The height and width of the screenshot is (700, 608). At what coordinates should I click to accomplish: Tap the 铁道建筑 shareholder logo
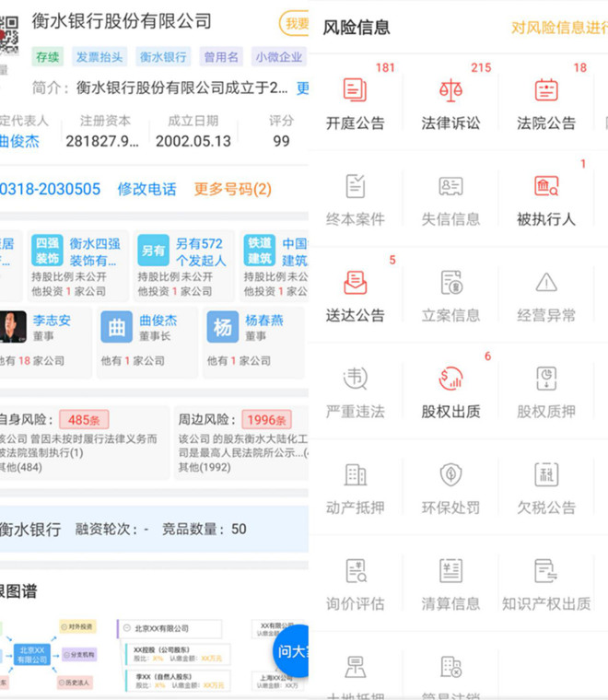click(260, 250)
